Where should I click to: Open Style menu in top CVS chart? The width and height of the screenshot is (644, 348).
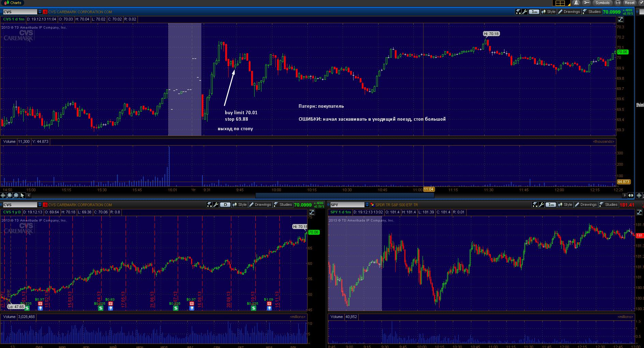(x=548, y=12)
